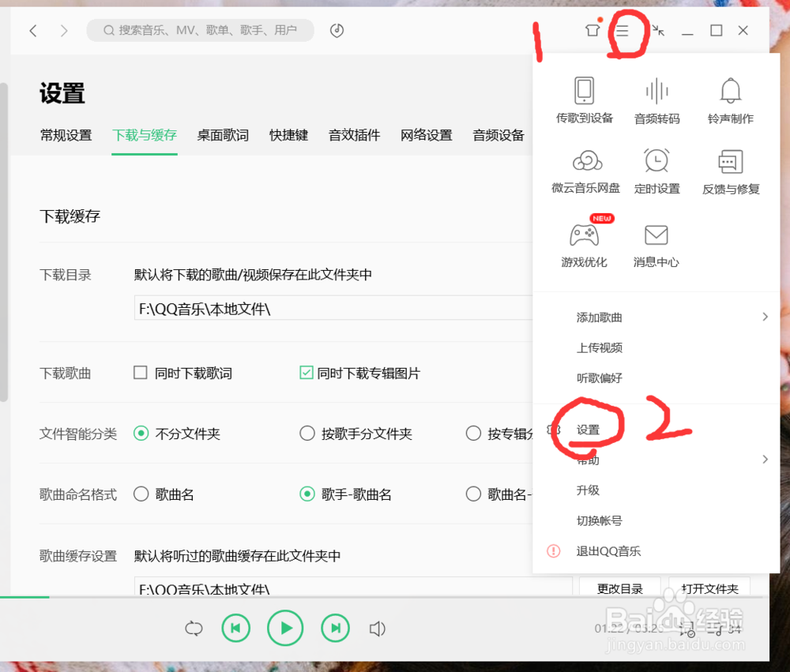
Task: Click the song progress bar
Action: (x=385, y=598)
